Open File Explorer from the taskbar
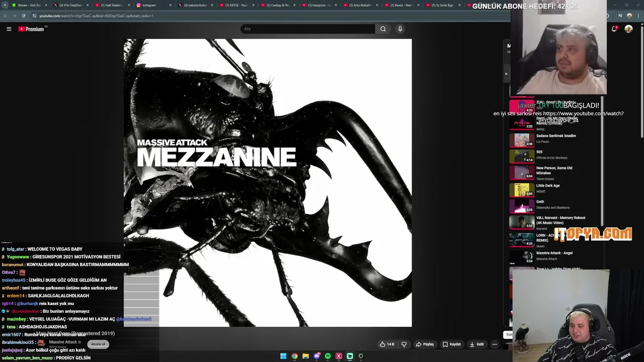This screenshot has width=644, height=362. point(305,356)
